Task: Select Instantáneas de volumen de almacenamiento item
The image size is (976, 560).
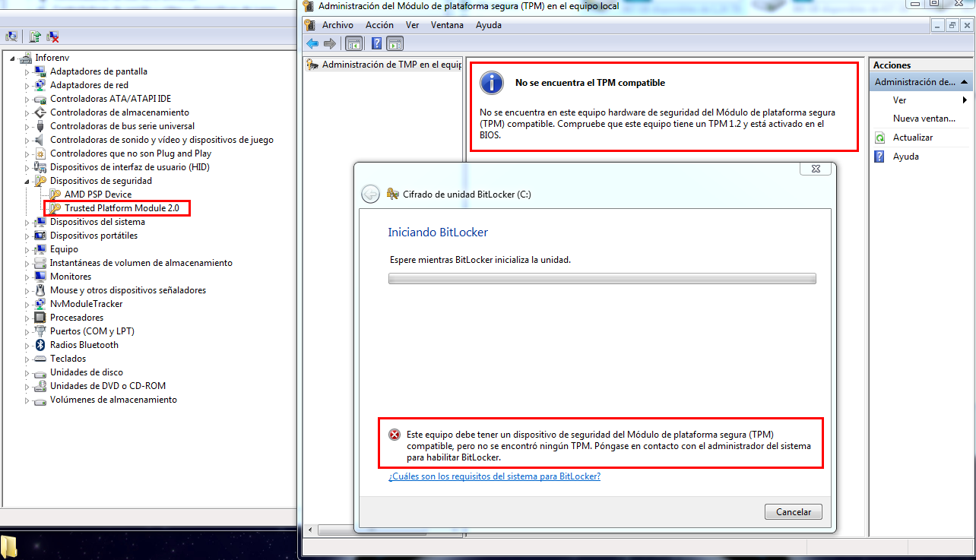Action: (x=141, y=263)
